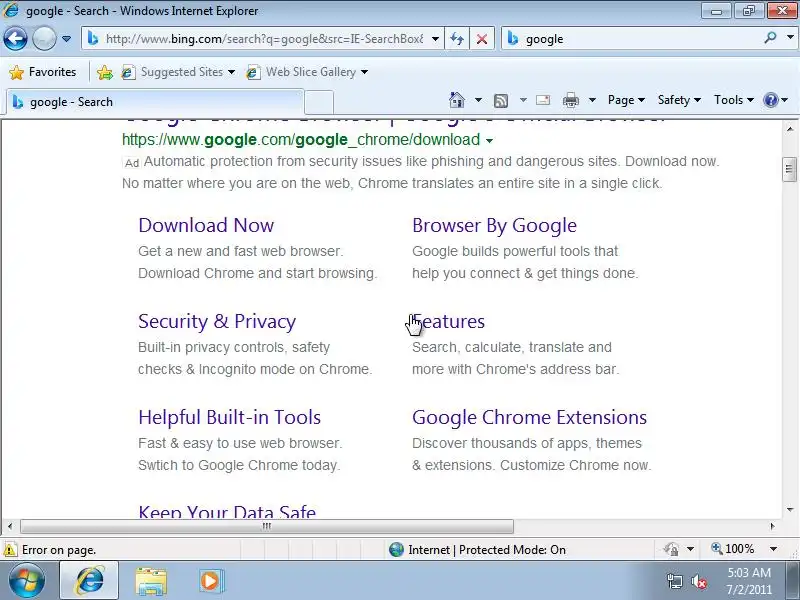Screen dimensions: 800x600
Task: Click the RSS Feeds icon
Action: [x=501, y=101]
